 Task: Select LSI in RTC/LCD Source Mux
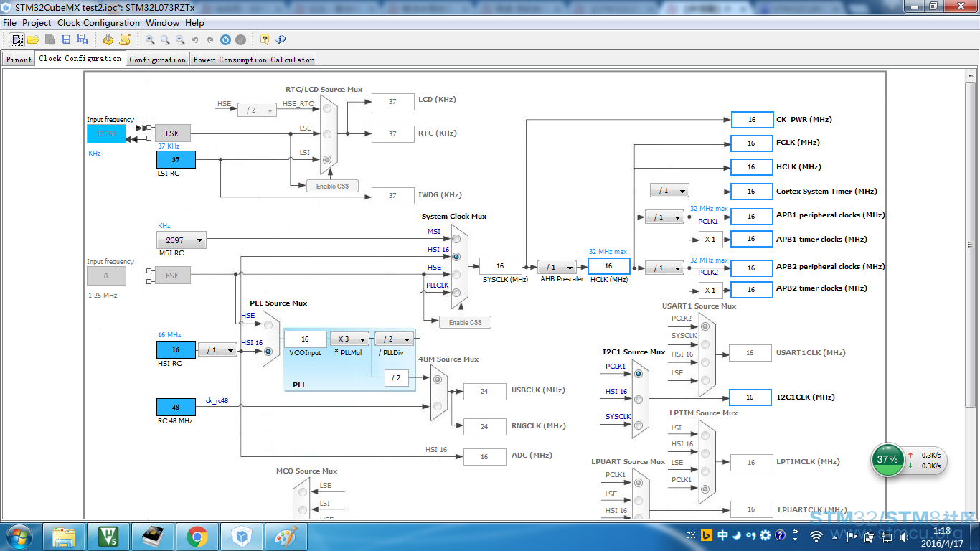[327, 159]
